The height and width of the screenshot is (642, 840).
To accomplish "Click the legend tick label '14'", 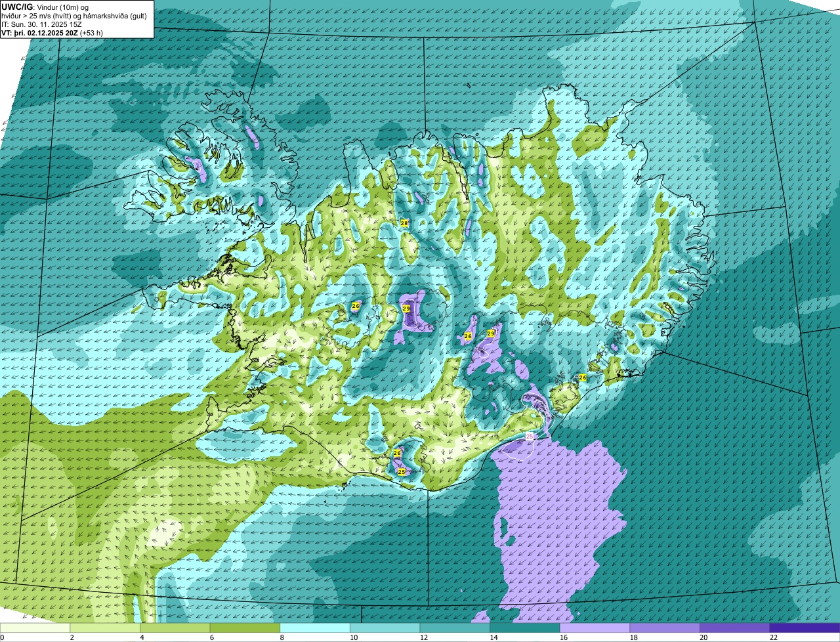I will (493, 637).
